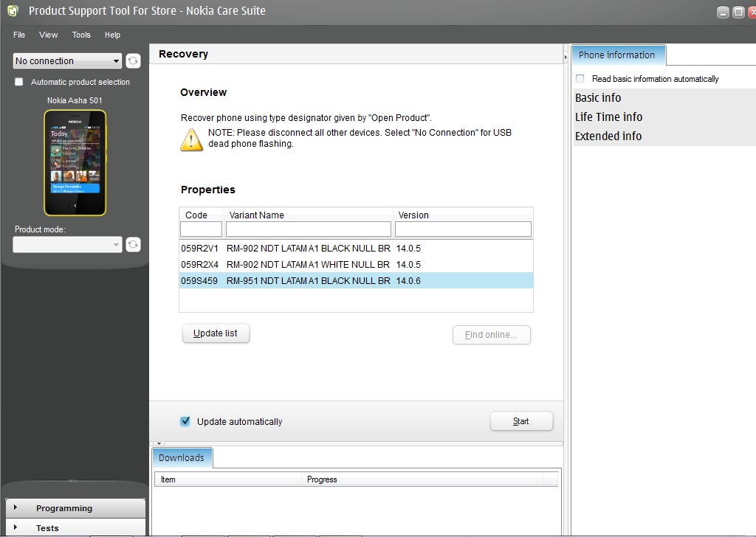756x537 pixels.
Task: Expand Basic info section
Action: click(665, 98)
